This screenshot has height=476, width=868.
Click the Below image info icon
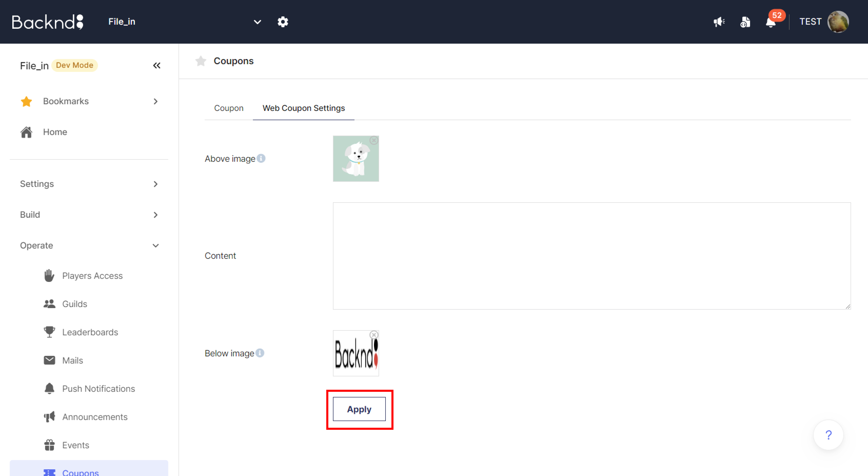(260, 353)
